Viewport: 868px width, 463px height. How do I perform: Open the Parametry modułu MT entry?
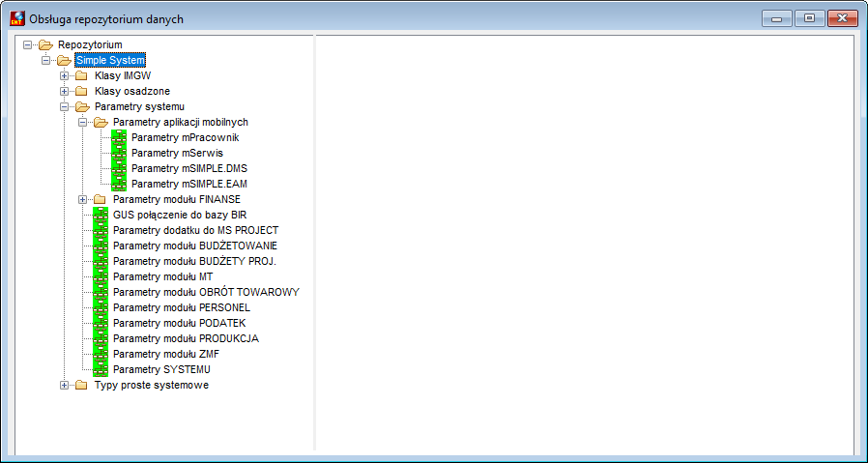[162, 276]
